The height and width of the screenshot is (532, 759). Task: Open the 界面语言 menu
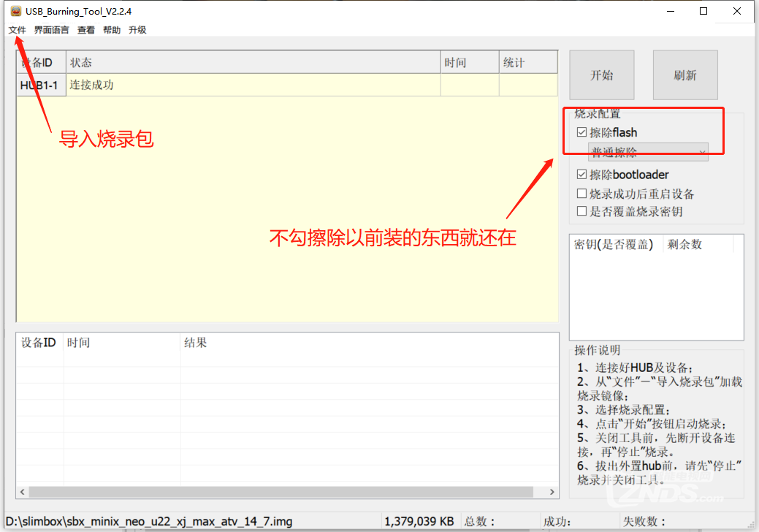pyautogui.click(x=51, y=30)
